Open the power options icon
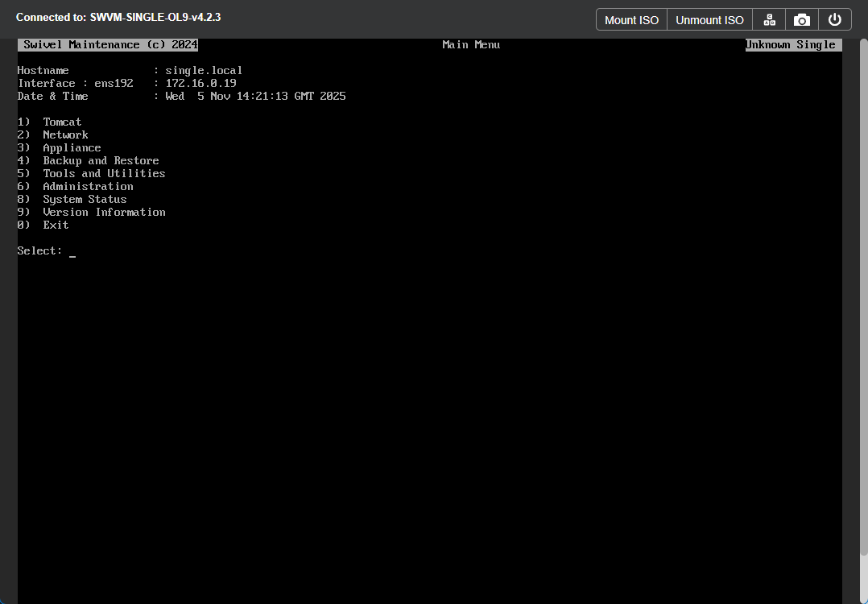This screenshot has height=604, width=868. point(835,19)
